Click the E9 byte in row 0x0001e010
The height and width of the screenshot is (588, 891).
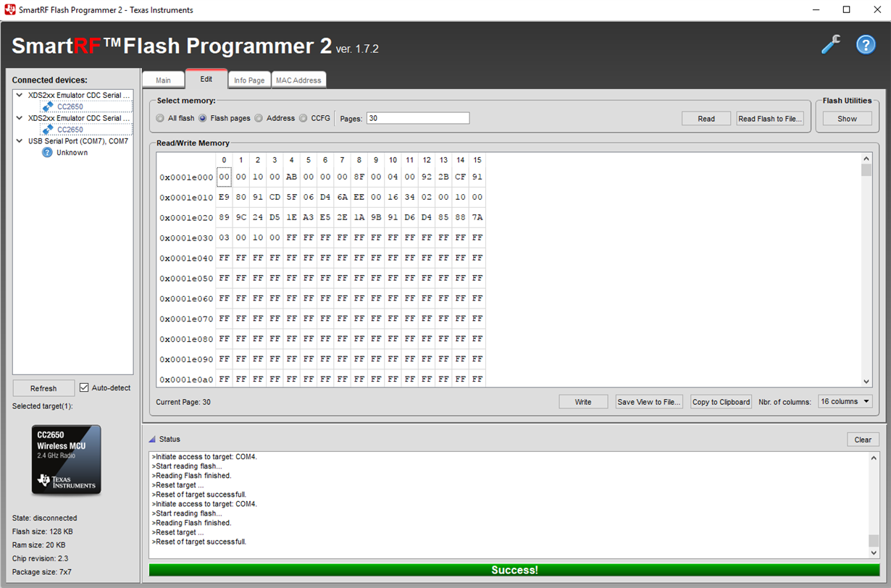224,197
